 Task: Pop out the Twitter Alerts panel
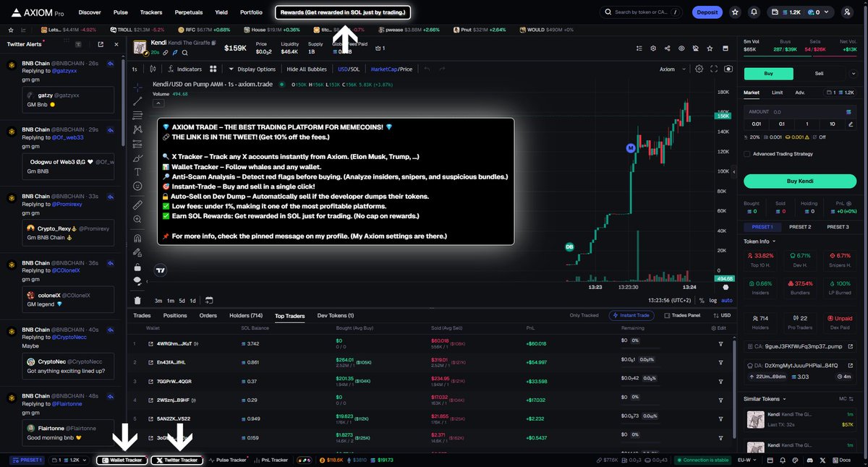[x=101, y=44]
